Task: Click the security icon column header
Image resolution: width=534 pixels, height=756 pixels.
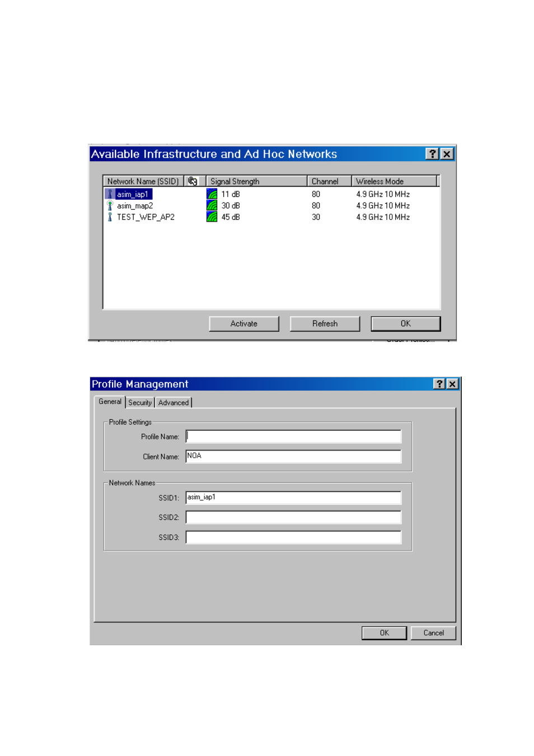Action: point(194,181)
